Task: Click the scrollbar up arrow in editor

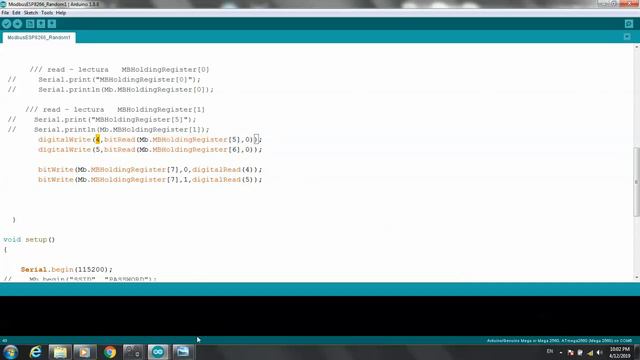Action: coord(636,47)
